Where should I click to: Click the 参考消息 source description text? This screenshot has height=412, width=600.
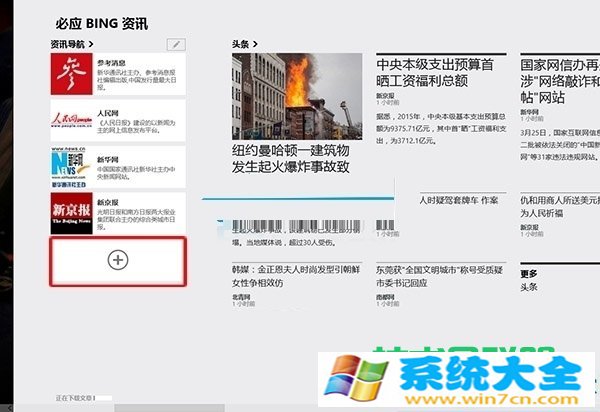(137, 80)
